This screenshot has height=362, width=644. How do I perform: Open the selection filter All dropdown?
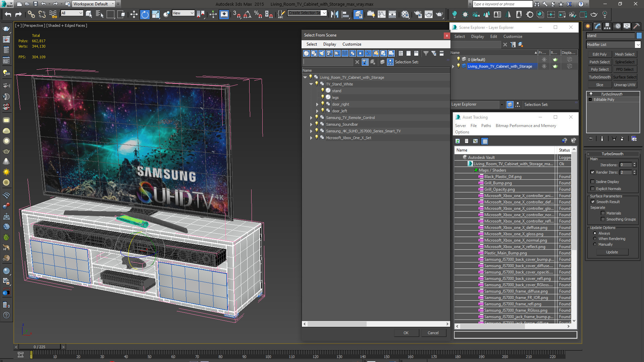[72, 13]
